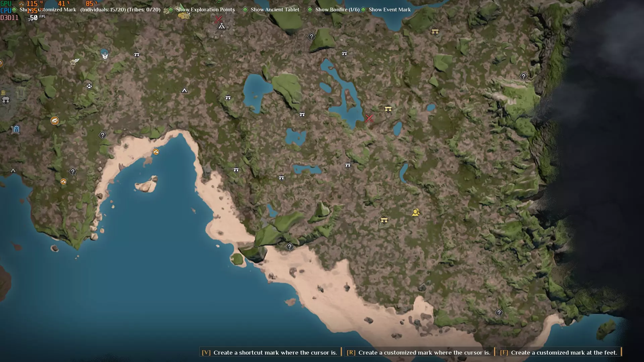Click orange circle marker on the beach

(x=156, y=152)
